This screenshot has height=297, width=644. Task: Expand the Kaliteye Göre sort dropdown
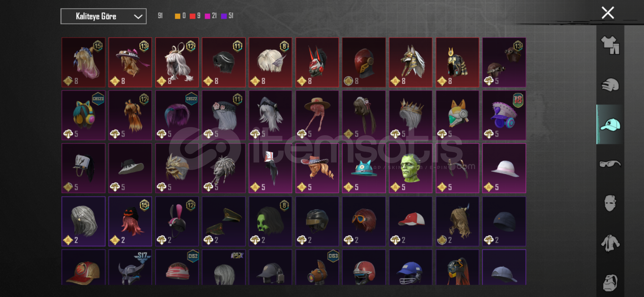[x=103, y=16]
